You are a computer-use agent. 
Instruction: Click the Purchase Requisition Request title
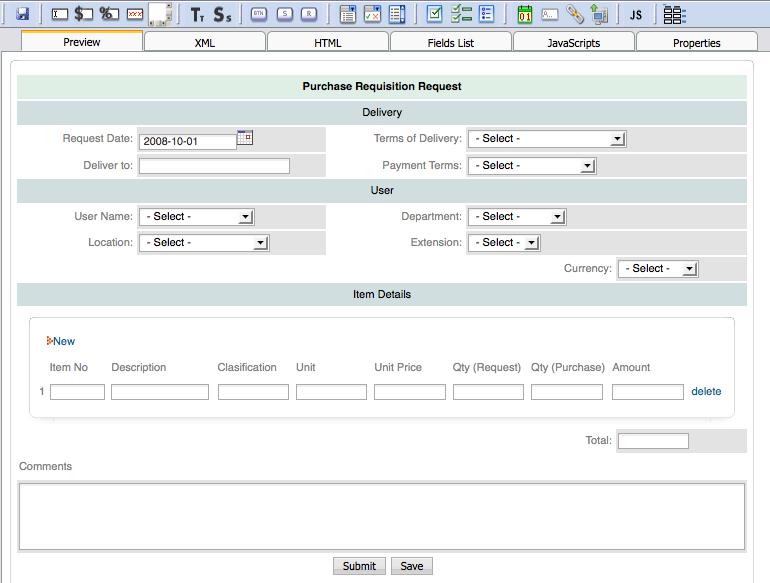382,86
